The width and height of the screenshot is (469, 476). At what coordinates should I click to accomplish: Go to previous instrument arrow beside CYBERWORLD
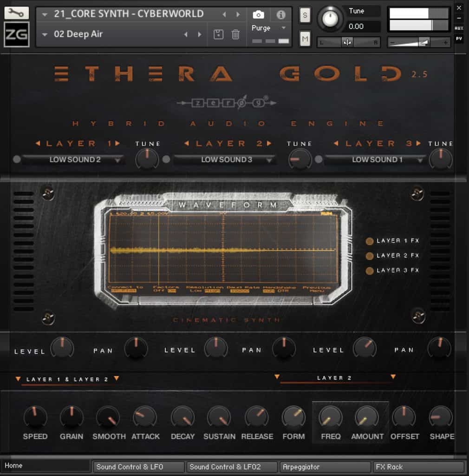coord(224,14)
